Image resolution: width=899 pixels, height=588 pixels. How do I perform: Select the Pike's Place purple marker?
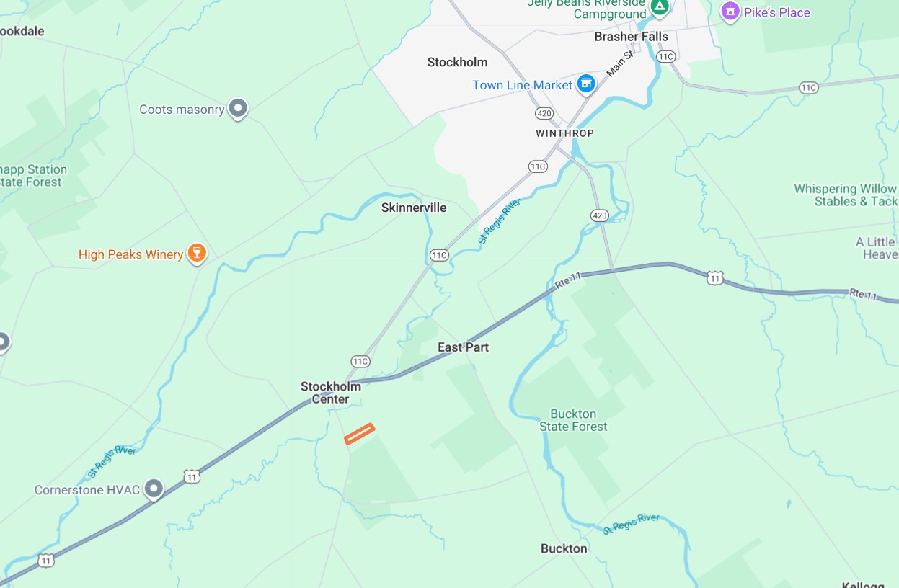pyautogui.click(x=730, y=12)
